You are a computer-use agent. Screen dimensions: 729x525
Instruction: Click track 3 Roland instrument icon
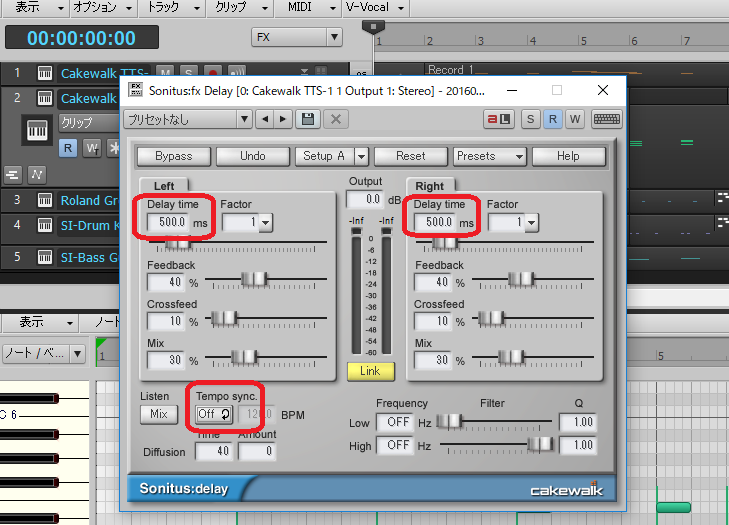(x=45, y=200)
